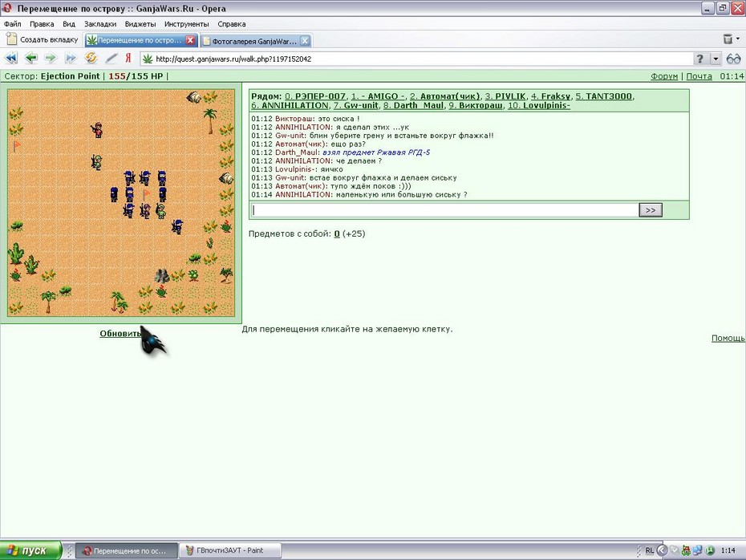Click the items count 0 link
This screenshot has width=746, height=560.
tap(337, 233)
